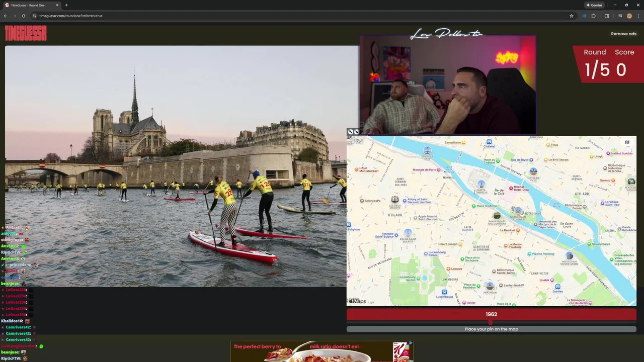The image size is (644, 362).
Task: Select the Notre-Dame Cathedral landmark icon
Action: tap(518, 211)
